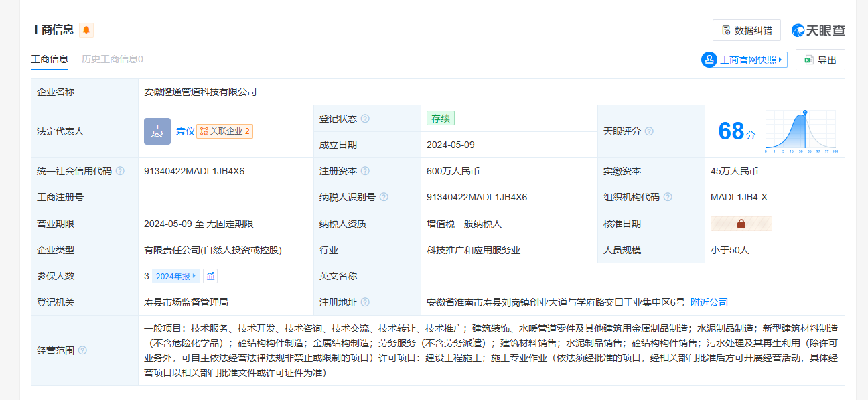Open legal representative 袁仪 link
This screenshot has width=868, height=400.
coord(186,131)
